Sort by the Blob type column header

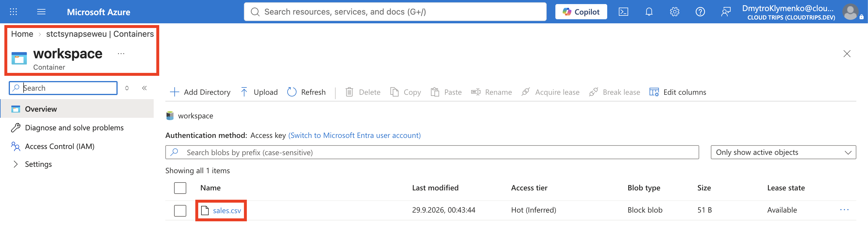pos(644,188)
